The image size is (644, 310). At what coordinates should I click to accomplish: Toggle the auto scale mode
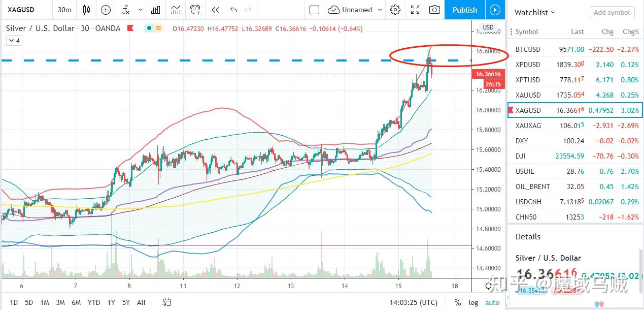click(492, 302)
